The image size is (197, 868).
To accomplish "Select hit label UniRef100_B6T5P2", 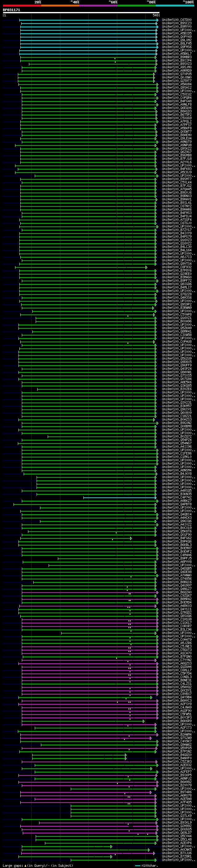I will pos(177,115).
